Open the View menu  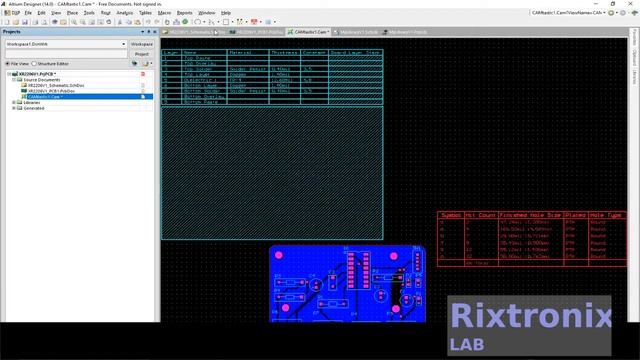point(56,13)
